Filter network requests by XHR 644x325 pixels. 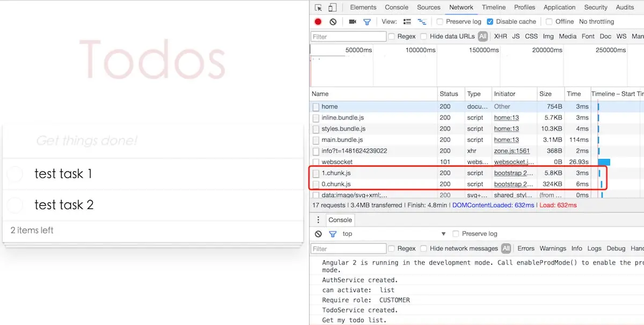point(501,37)
